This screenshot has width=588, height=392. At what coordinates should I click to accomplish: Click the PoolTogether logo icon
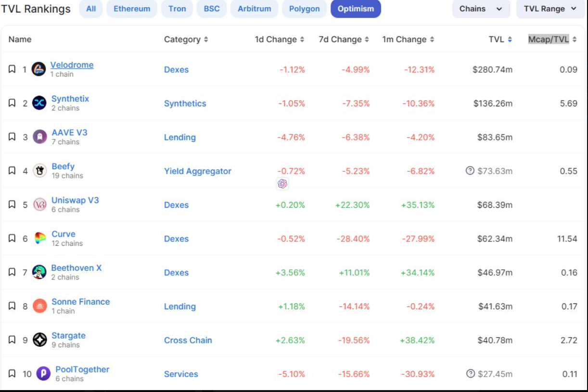pos(43,374)
